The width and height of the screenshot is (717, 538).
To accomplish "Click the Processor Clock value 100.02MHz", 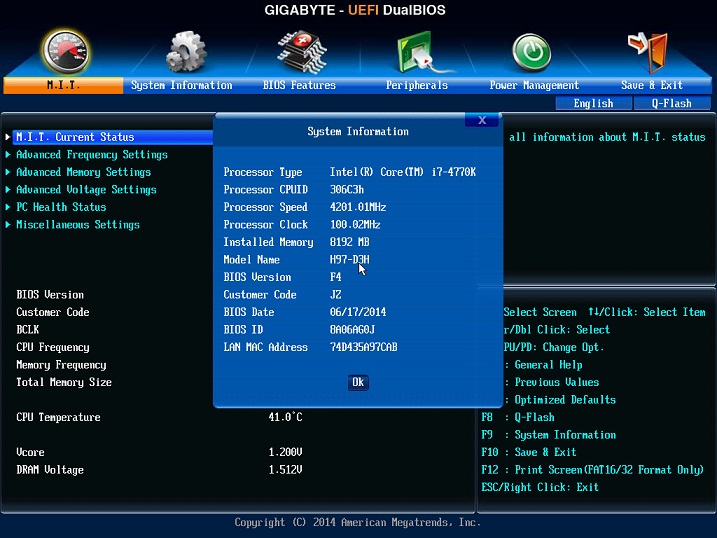I will (355, 225).
